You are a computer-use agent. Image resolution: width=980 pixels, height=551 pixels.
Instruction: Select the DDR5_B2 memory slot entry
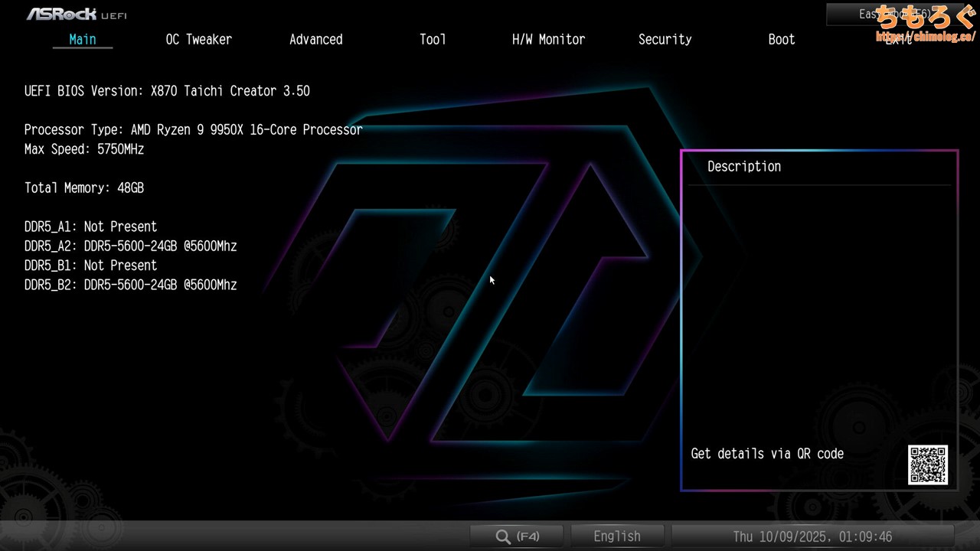point(130,285)
